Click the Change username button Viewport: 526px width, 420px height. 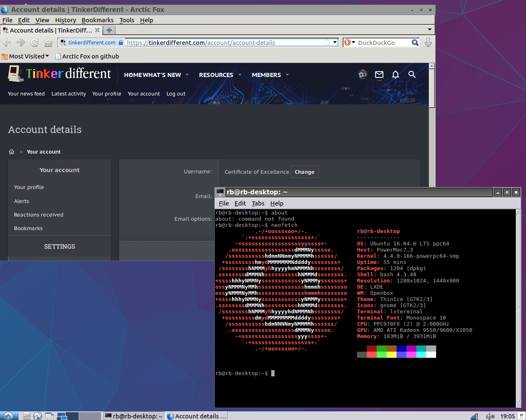coord(304,172)
